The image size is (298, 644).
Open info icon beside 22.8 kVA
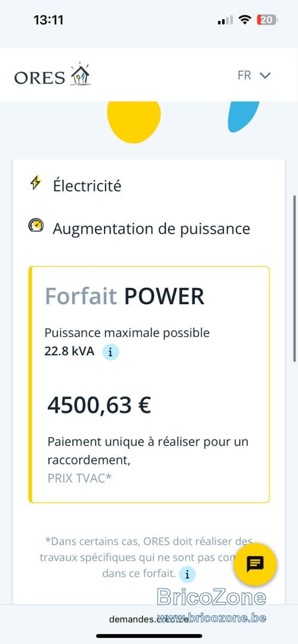(110, 352)
